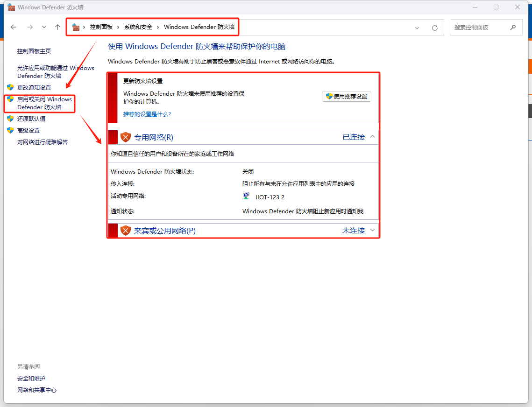
Task: Expand chevron before 控制面板 breadcrumb
Action: click(84, 27)
